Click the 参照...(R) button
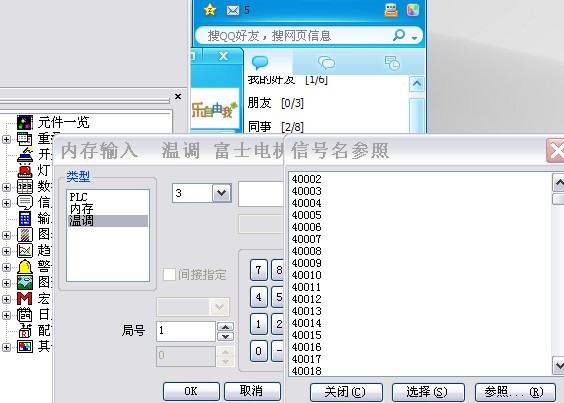 pos(515,392)
